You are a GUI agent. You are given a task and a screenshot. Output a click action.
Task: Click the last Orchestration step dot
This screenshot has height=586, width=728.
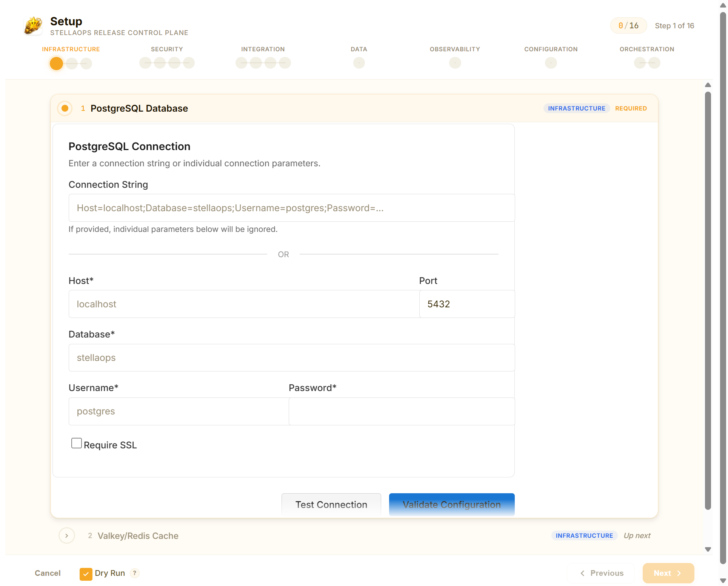[x=654, y=63]
